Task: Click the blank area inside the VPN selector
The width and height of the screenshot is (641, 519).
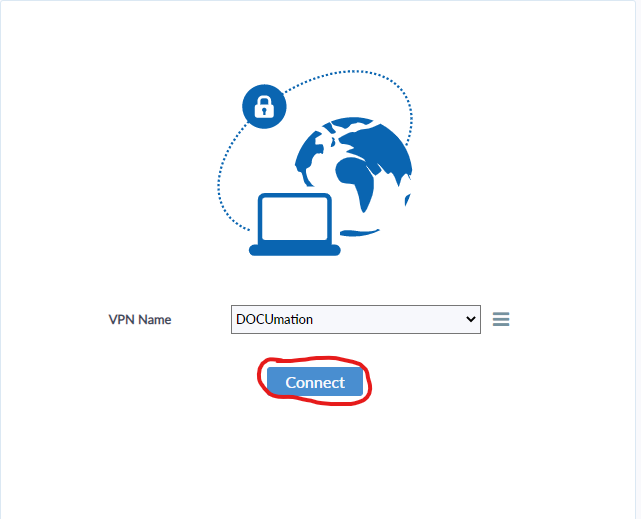Action: (x=388, y=319)
